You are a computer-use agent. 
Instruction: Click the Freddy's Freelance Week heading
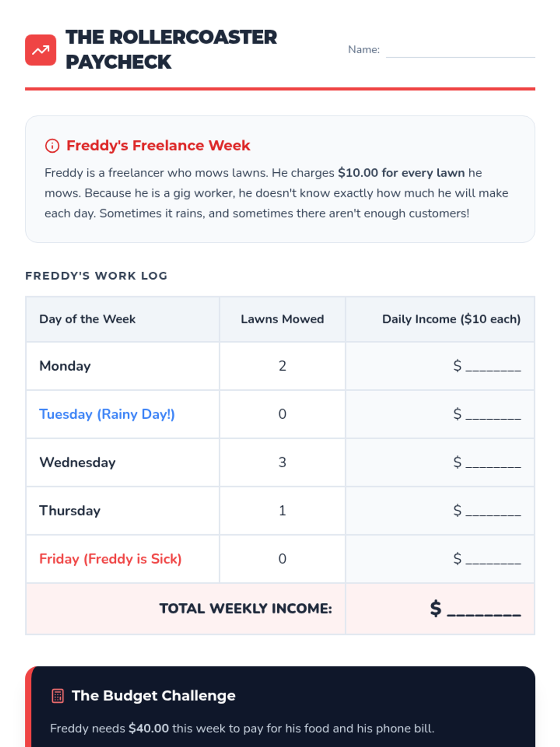click(158, 146)
